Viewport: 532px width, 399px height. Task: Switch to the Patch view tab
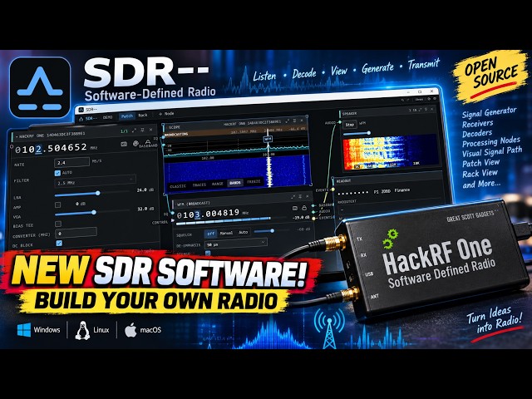click(x=127, y=116)
